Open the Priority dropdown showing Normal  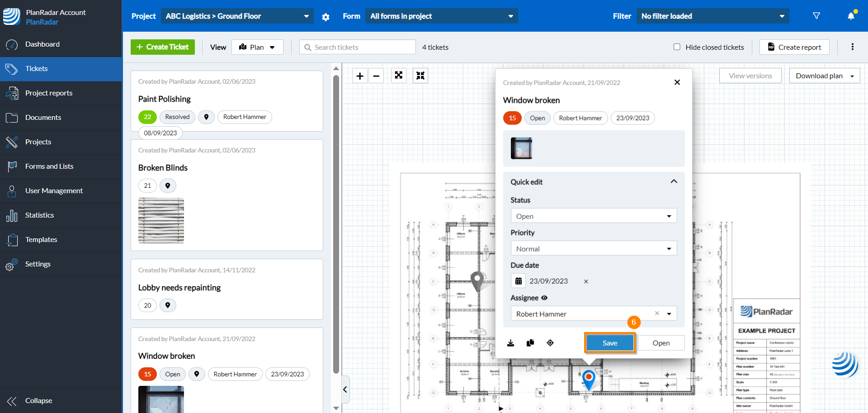(594, 249)
